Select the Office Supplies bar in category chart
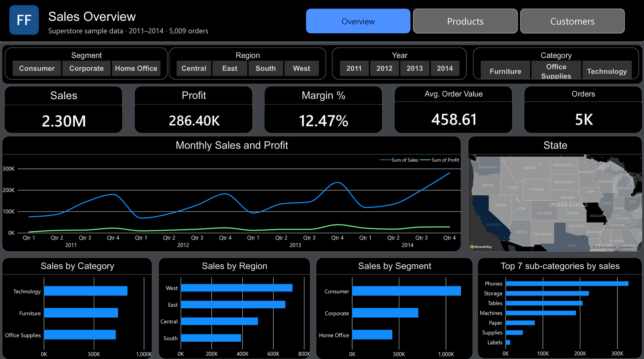 pos(80,334)
